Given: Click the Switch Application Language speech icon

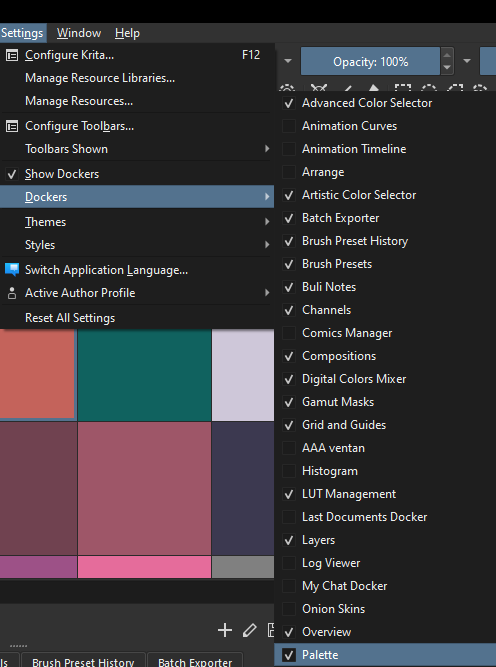Looking at the screenshot, I should pos(12,270).
